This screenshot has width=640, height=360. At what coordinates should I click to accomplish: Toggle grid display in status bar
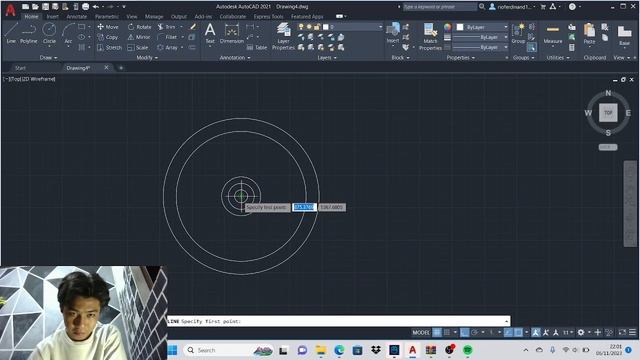437,333
